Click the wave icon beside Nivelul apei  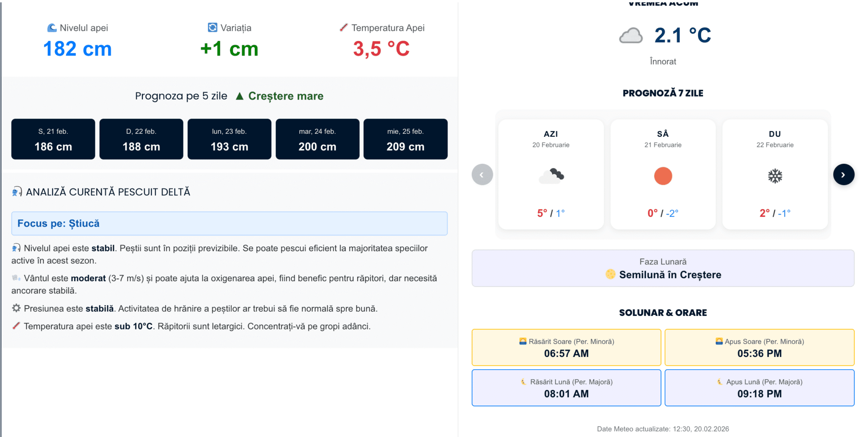[x=52, y=28]
